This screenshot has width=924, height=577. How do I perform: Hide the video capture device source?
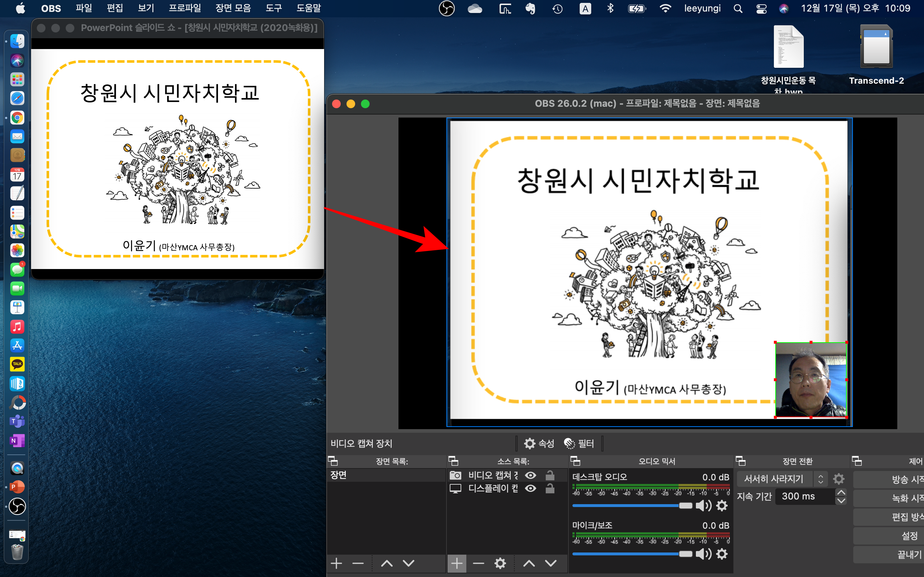point(531,476)
